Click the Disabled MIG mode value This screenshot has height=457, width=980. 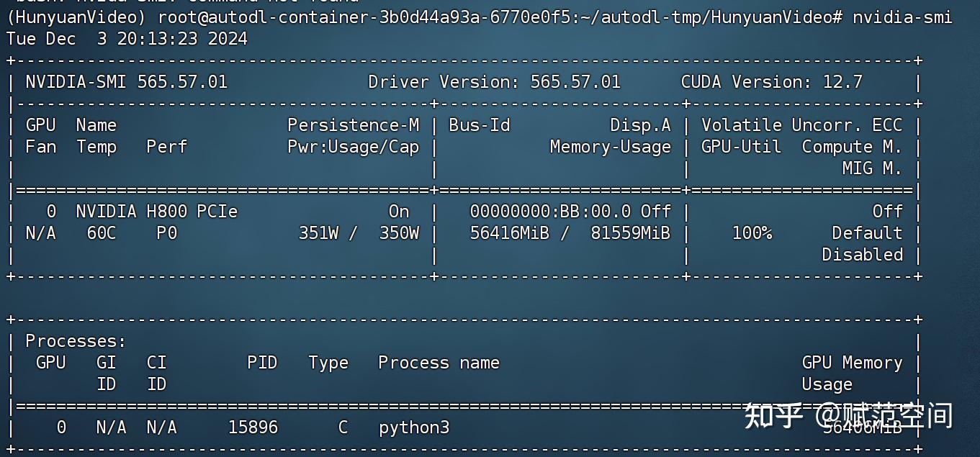[862, 255]
